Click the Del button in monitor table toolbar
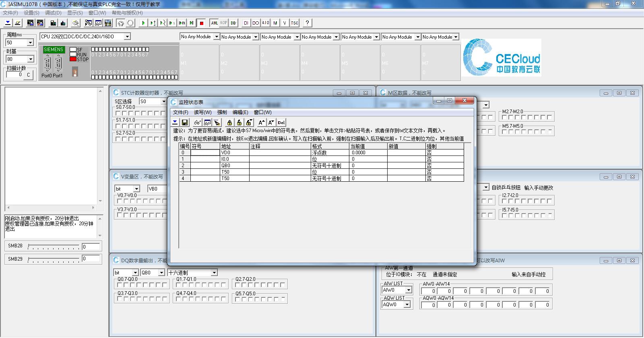 coord(281,122)
